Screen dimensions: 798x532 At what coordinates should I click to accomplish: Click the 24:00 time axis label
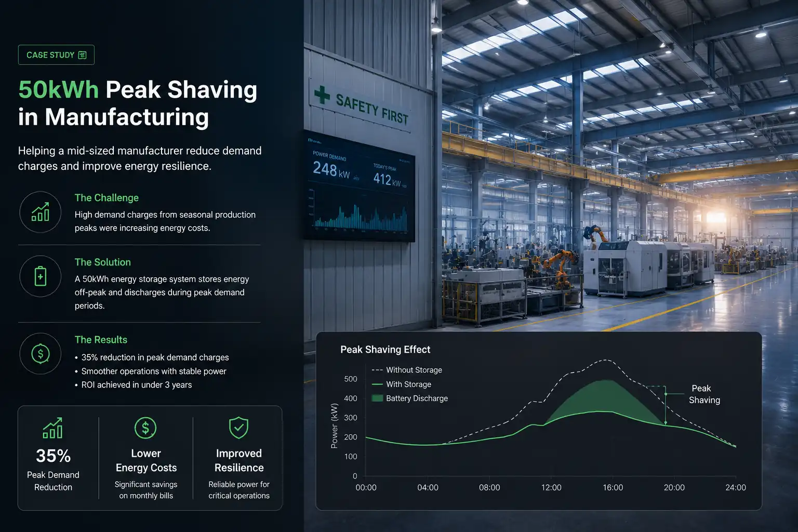tap(736, 488)
